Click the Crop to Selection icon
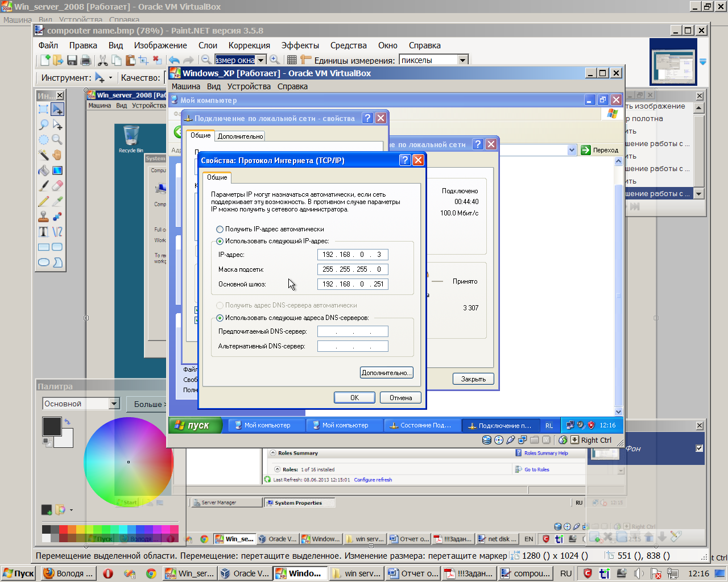The image size is (728, 582). click(x=144, y=60)
